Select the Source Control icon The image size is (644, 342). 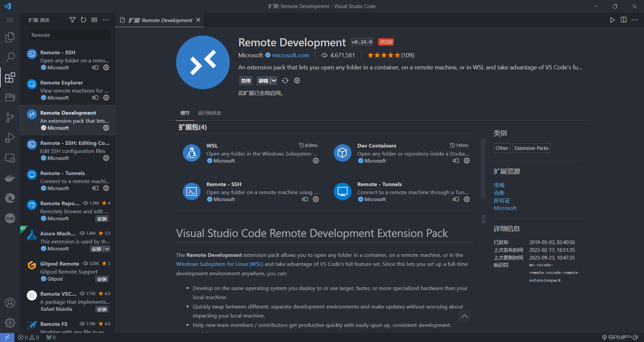coord(10,117)
